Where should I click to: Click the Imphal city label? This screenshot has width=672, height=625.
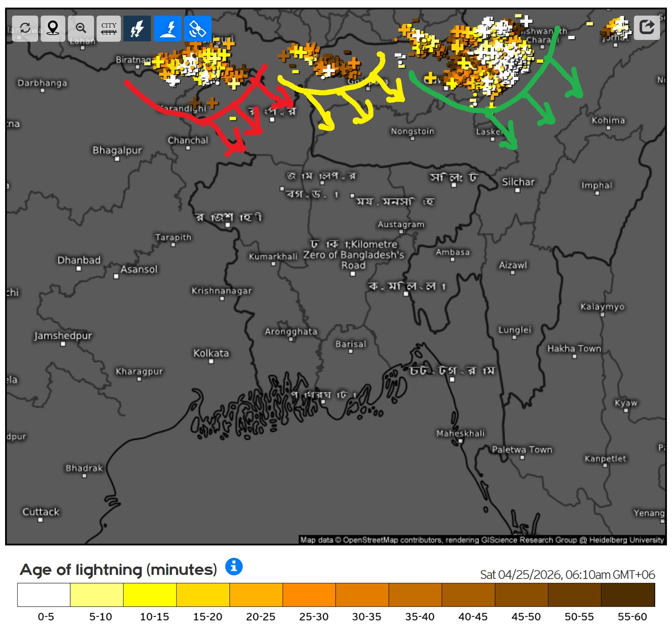pyautogui.click(x=596, y=185)
